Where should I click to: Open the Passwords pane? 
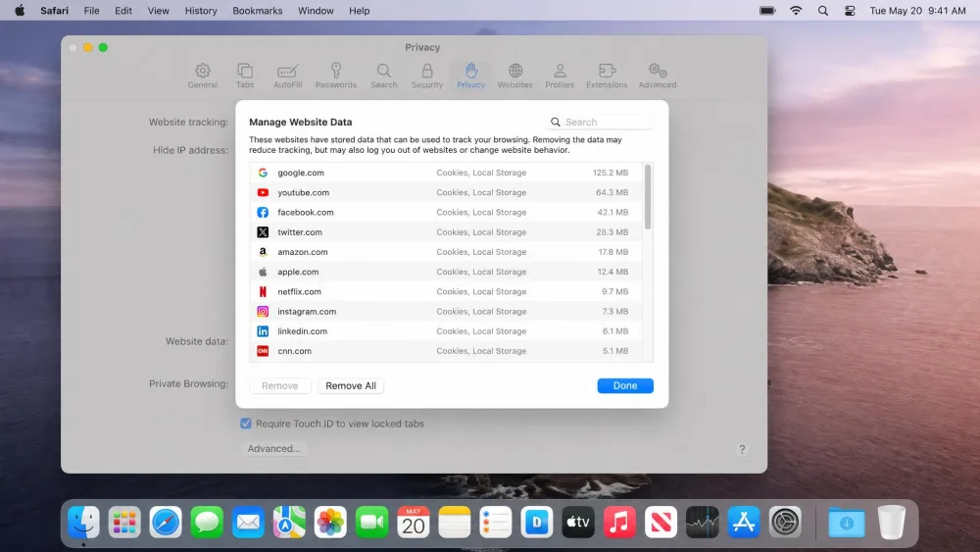pos(335,75)
